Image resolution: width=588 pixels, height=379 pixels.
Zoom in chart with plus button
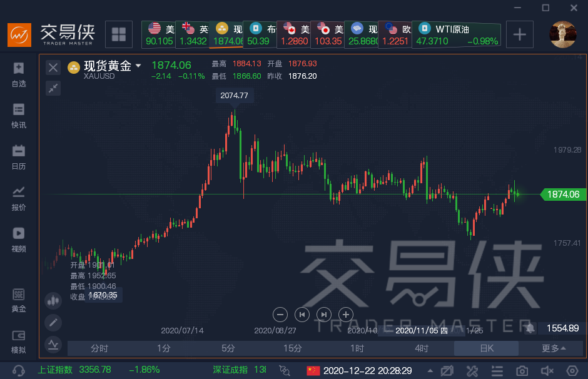[x=346, y=315]
